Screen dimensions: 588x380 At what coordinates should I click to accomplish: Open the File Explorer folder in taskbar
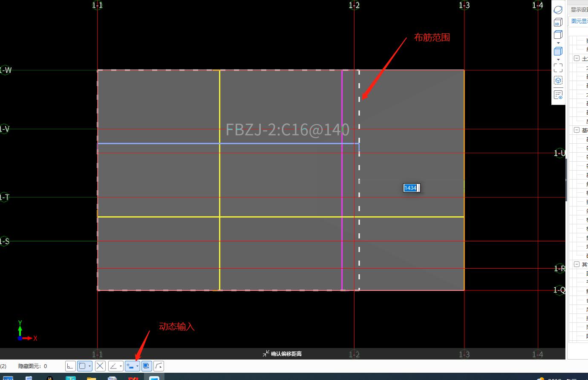tap(91, 378)
